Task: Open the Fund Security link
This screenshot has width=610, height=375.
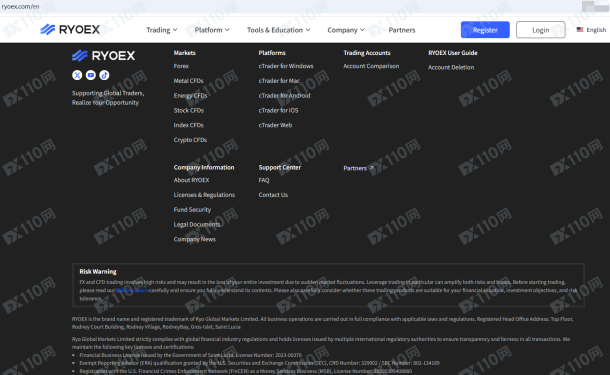Action: tap(192, 210)
